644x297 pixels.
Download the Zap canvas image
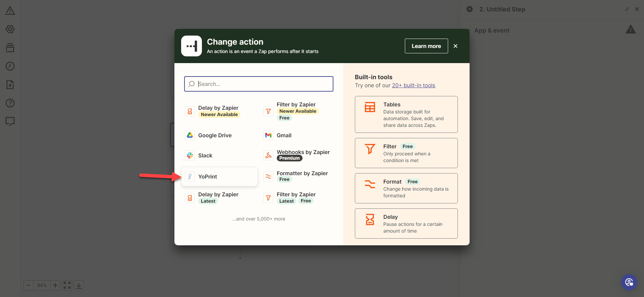(79, 285)
